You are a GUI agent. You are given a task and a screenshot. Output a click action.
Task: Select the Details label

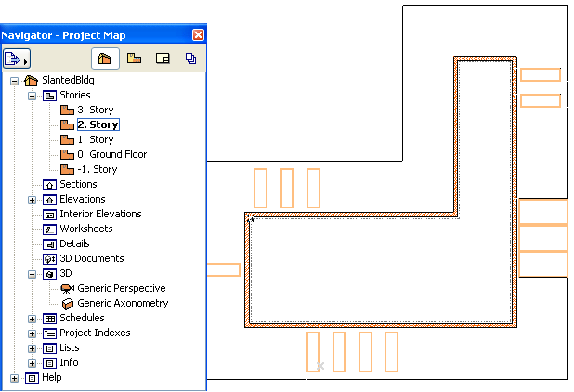pyautogui.click(x=74, y=243)
